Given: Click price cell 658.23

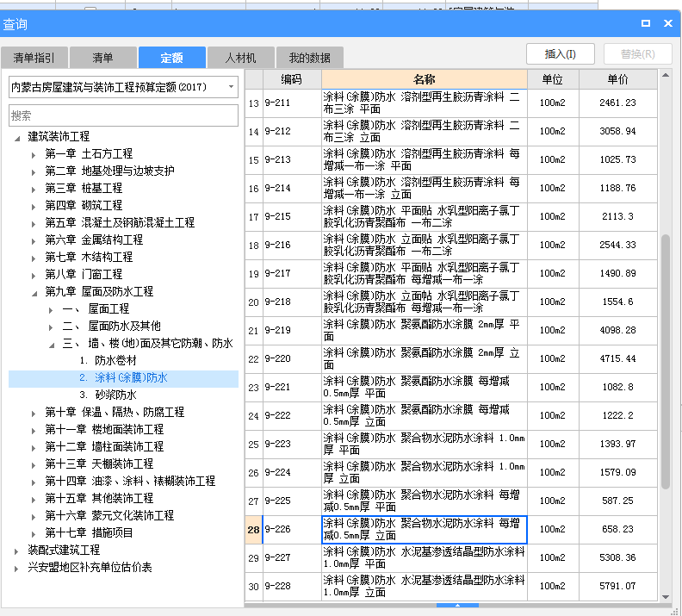Looking at the screenshot, I should click(618, 530).
